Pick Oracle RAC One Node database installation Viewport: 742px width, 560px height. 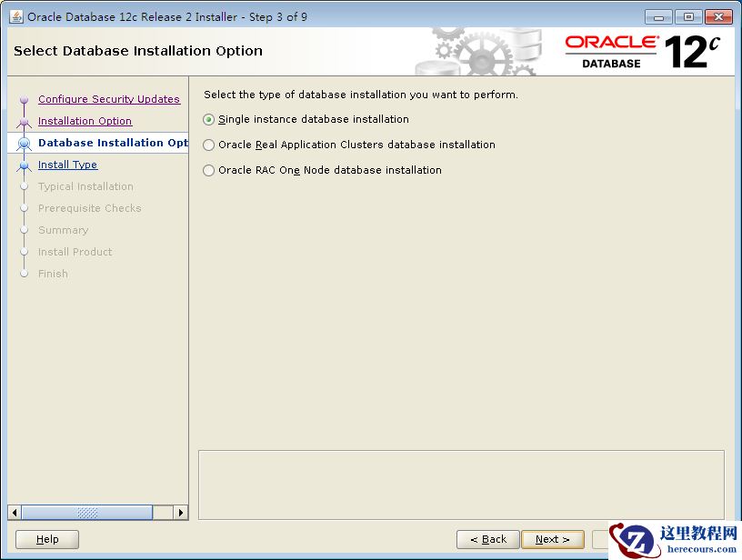[x=209, y=170]
